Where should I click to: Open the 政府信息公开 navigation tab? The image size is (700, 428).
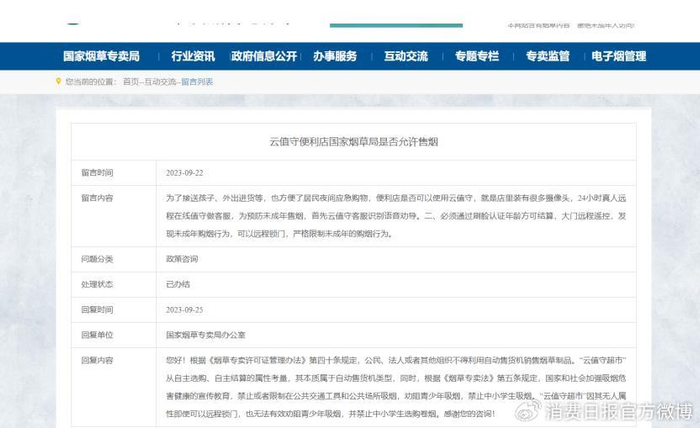point(264,56)
